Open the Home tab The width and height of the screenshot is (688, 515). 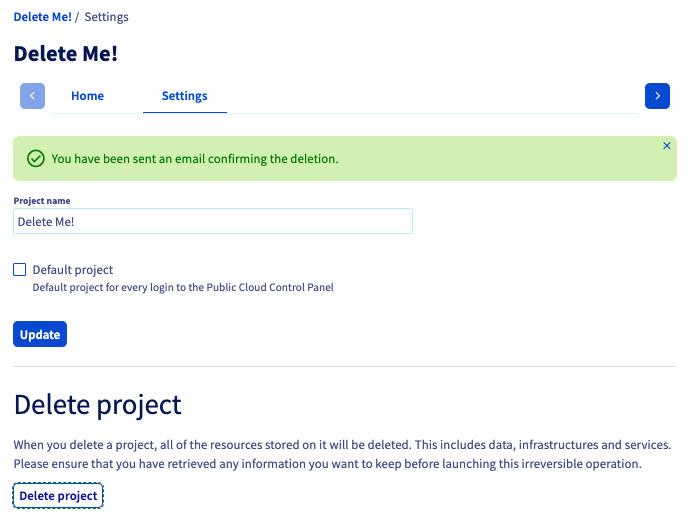tap(87, 96)
